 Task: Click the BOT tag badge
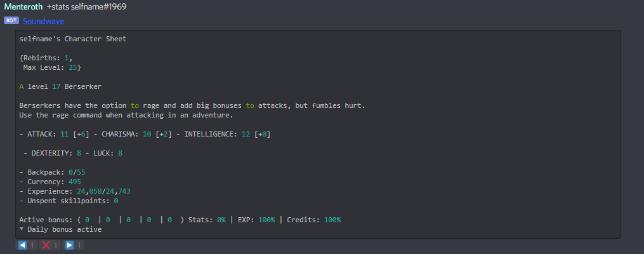coord(11,20)
